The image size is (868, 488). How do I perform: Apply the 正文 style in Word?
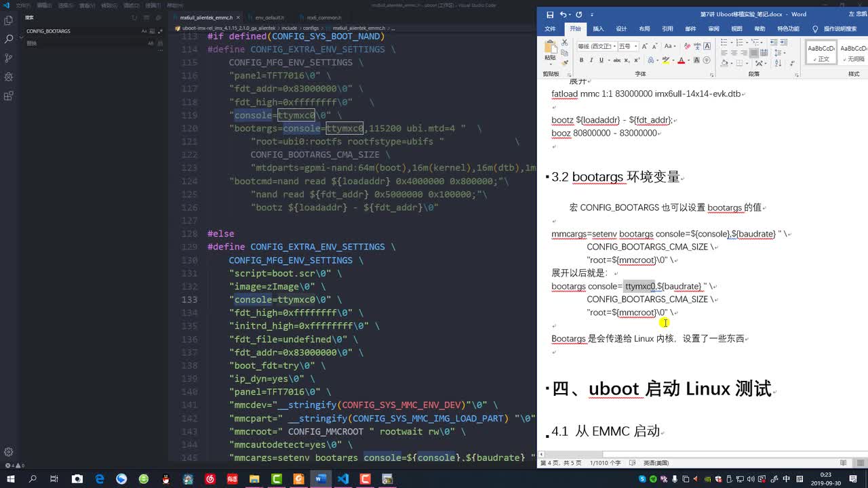821,52
